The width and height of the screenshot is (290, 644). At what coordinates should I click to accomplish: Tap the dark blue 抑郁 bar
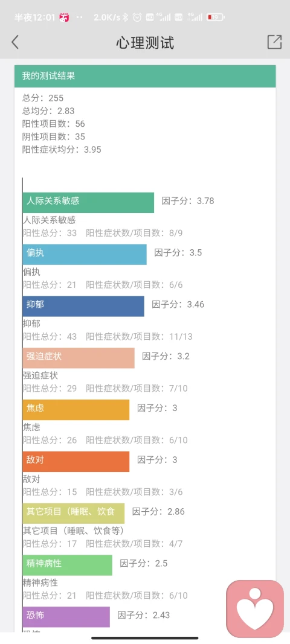pos(83,306)
